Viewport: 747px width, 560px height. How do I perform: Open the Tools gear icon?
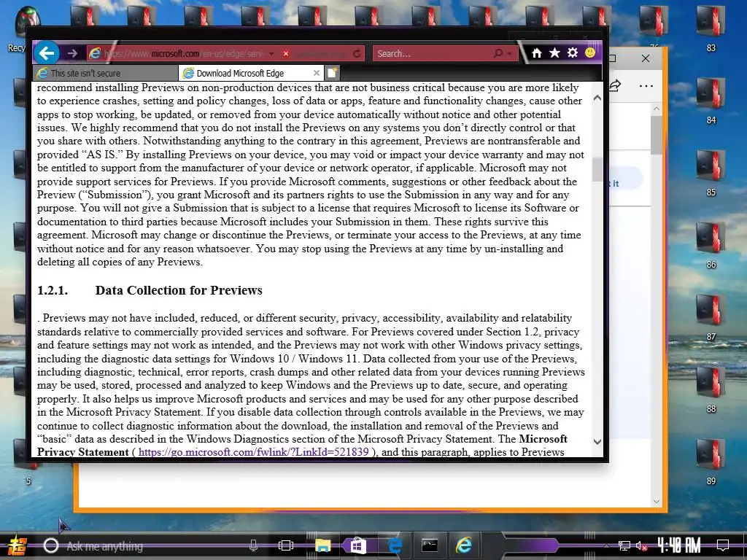tap(572, 52)
